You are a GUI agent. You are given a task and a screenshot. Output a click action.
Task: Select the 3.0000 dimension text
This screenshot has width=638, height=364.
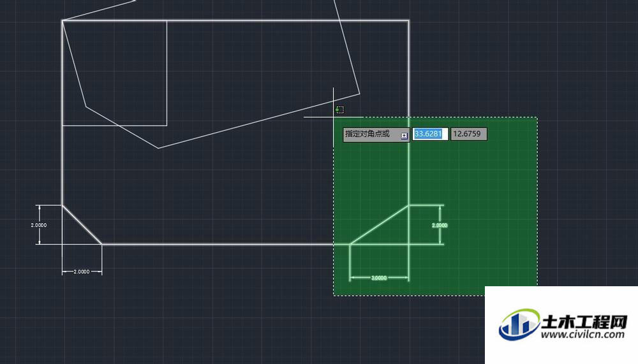(379, 278)
